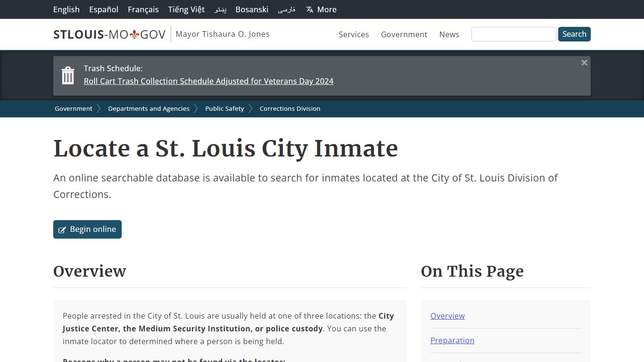The width and height of the screenshot is (644, 362).
Task: Switch site language to English
Action: [x=66, y=9]
